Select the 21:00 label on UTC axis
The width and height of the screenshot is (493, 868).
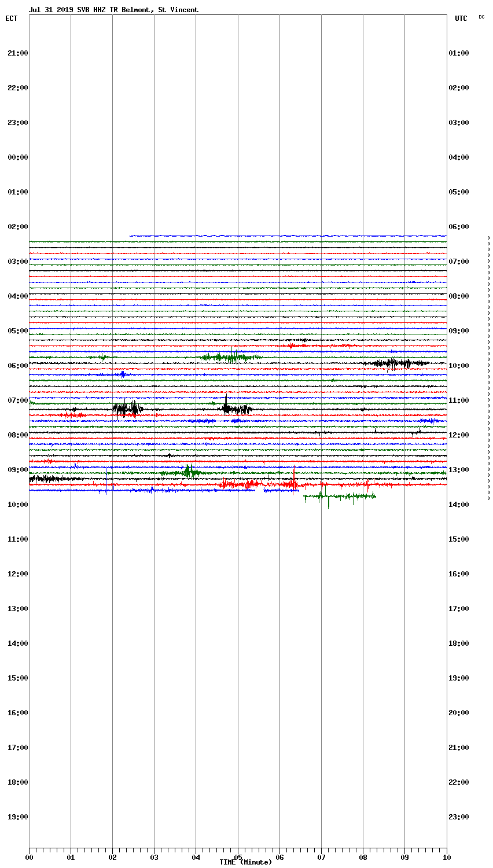click(459, 748)
